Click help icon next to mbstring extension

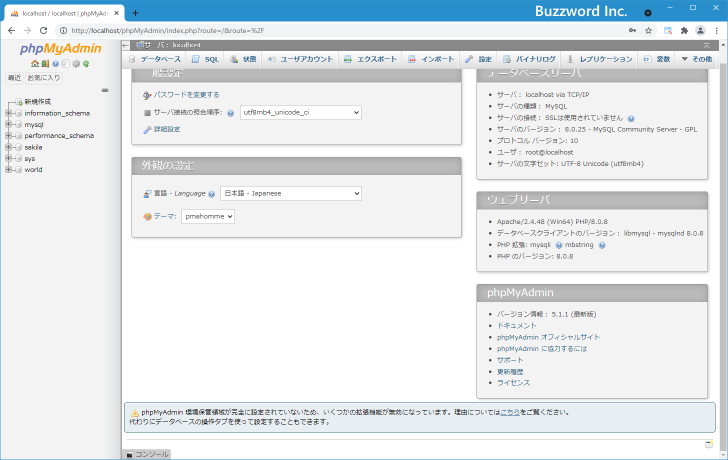(602, 245)
